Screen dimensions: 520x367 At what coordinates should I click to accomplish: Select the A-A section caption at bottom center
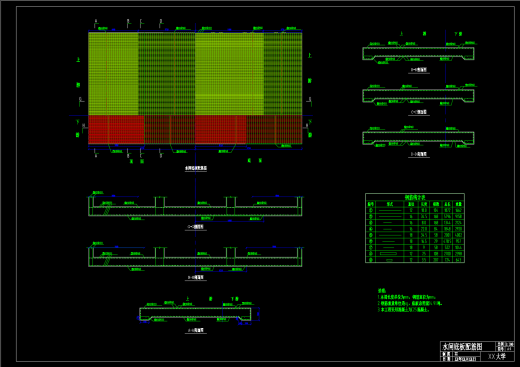[x=195, y=330]
